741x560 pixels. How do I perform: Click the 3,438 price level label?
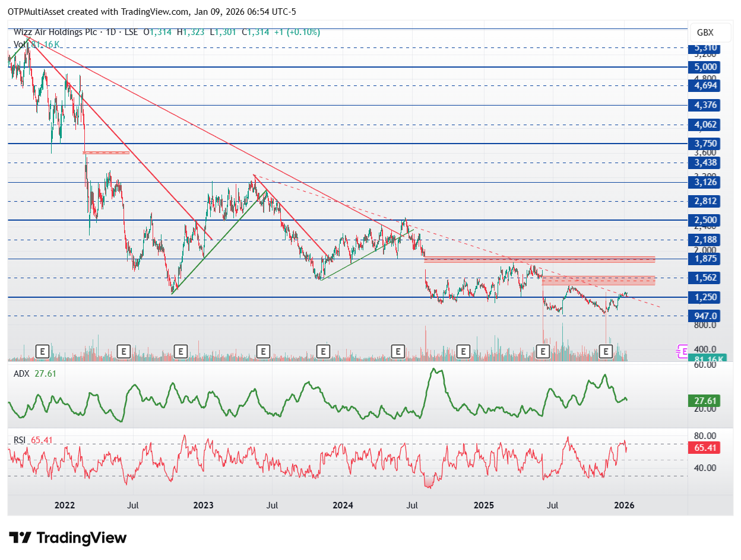[x=704, y=162]
